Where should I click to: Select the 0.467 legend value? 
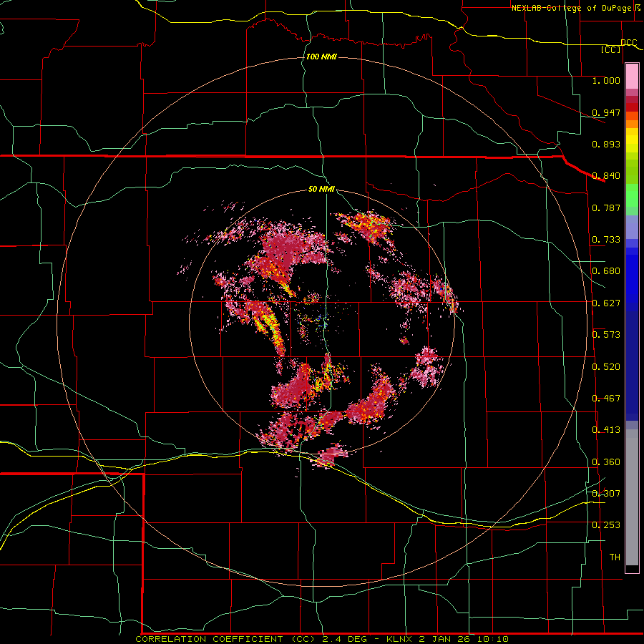pos(606,398)
